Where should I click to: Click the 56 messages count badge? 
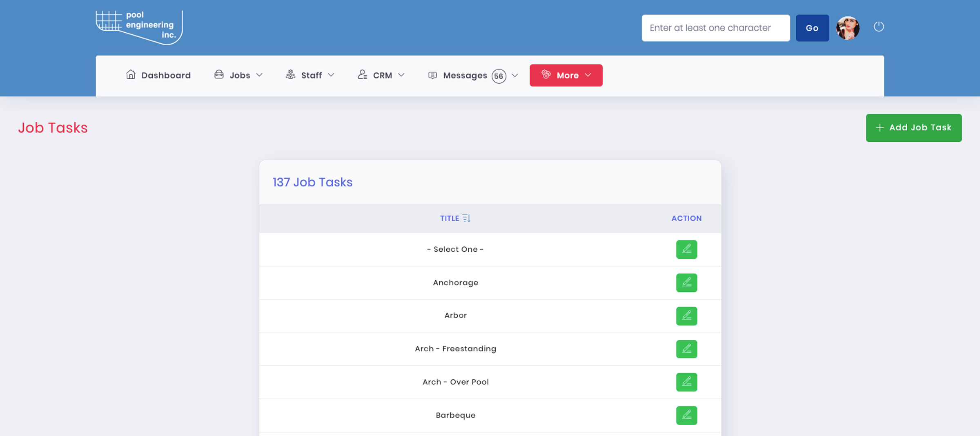click(499, 76)
